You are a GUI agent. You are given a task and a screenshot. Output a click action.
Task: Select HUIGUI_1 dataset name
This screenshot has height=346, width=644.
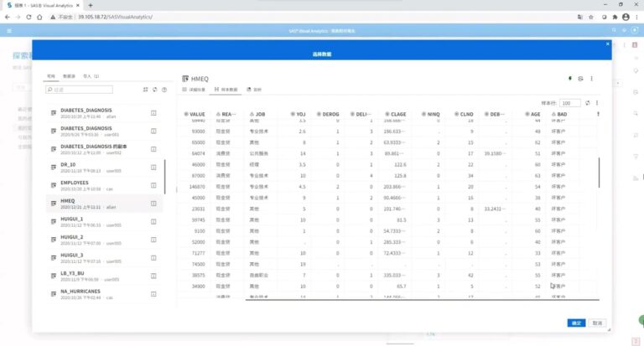pyautogui.click(x=72, y=219)
